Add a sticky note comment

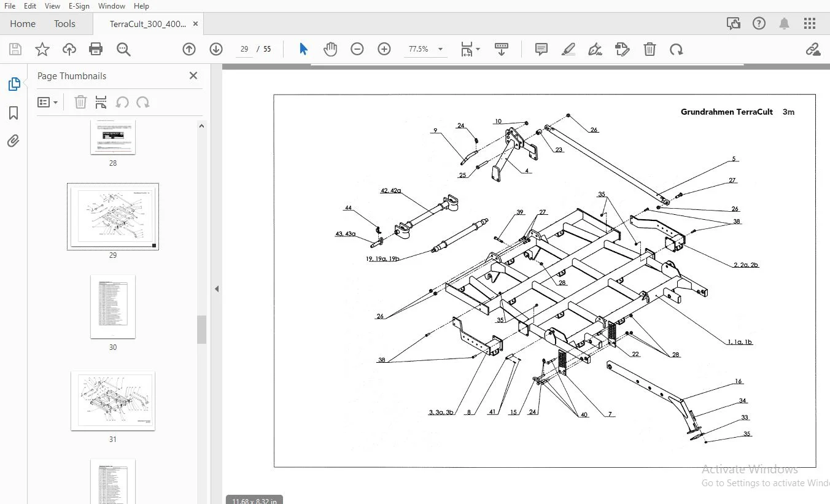pos(541,49)
